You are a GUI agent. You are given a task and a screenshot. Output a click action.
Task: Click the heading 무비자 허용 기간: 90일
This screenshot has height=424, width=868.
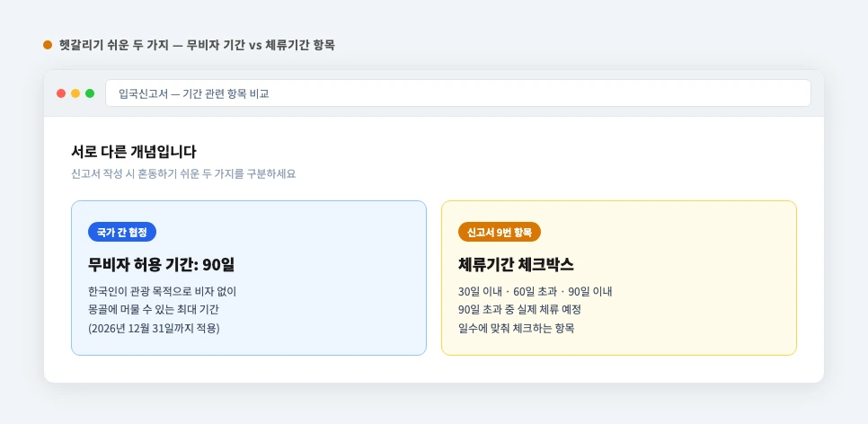162,265
